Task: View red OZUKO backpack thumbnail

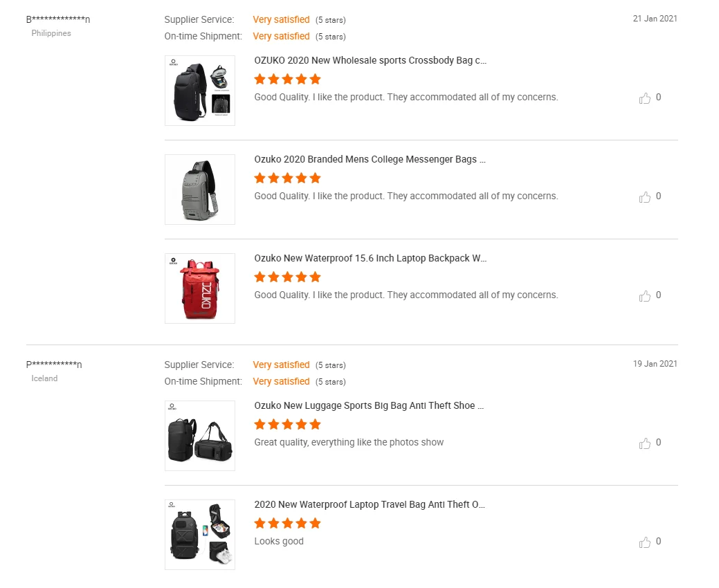Action: (200, 288)
